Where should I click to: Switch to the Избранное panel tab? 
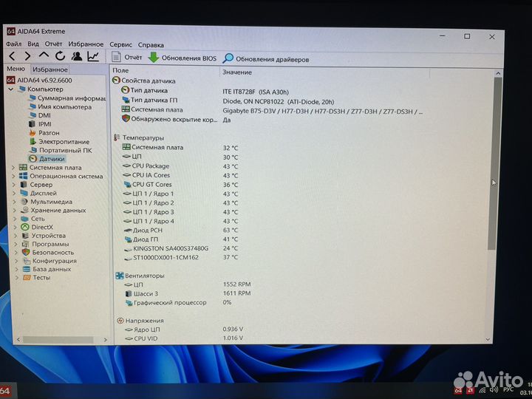pos(50,69)
